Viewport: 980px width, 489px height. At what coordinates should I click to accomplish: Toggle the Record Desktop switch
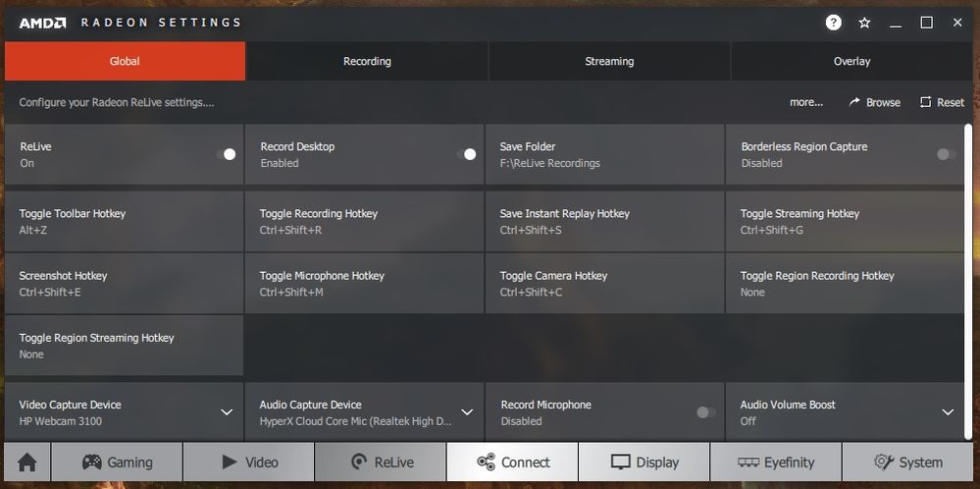tap(466, 154)
